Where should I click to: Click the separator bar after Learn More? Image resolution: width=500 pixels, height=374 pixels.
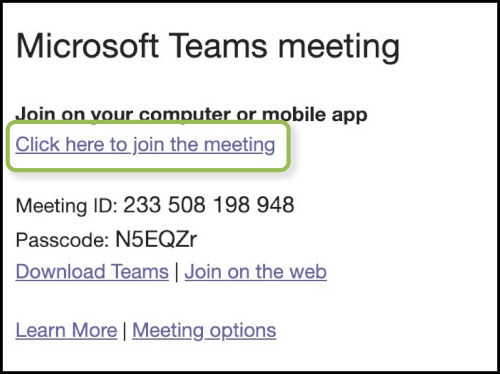tap(125, 331)
